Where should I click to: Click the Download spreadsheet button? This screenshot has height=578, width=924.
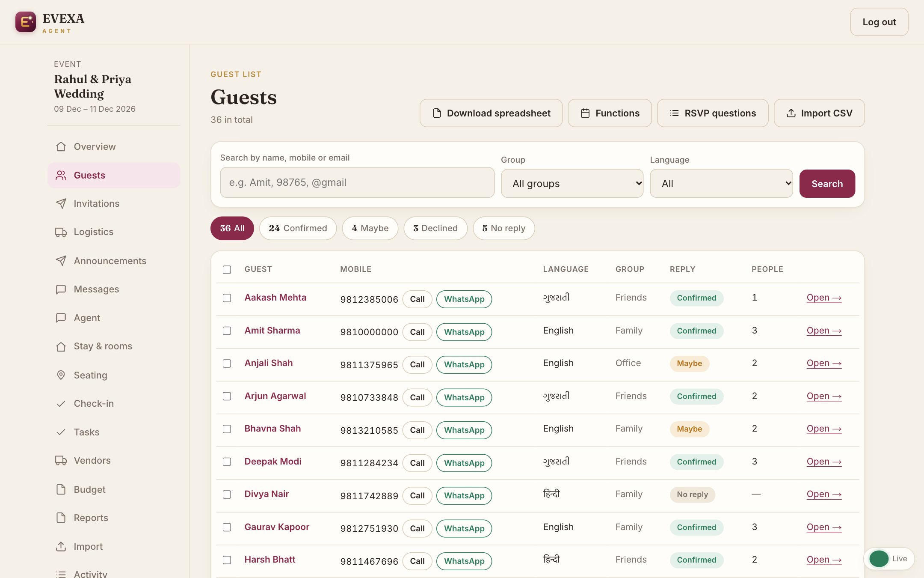(x=491, y=113)
